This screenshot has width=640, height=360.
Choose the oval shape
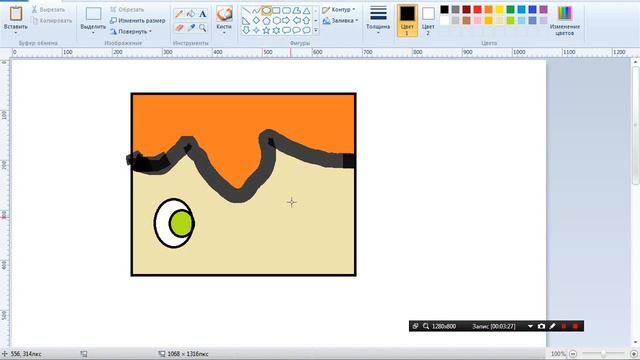pyautogui.click(x=267, y=11)
